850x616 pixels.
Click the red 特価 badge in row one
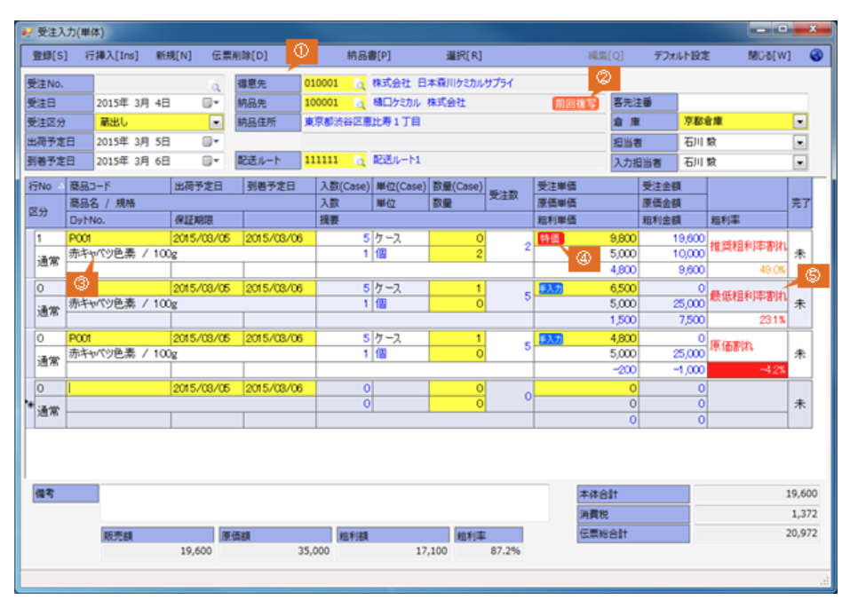coord(550,239)
